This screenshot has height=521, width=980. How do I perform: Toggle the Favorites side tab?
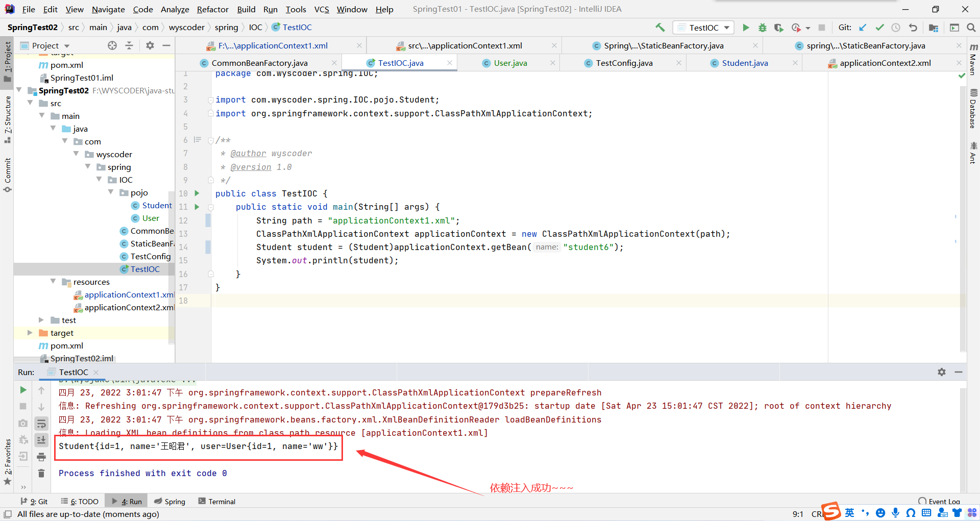pos(7,462)
